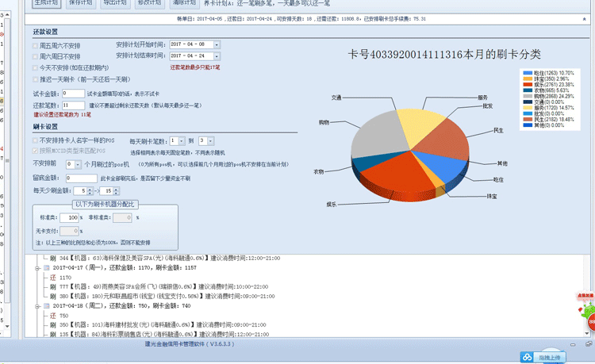Toggle 周五周六不安排 checkbox
Viewport: 595px width, 364px height.
point(35,46)
